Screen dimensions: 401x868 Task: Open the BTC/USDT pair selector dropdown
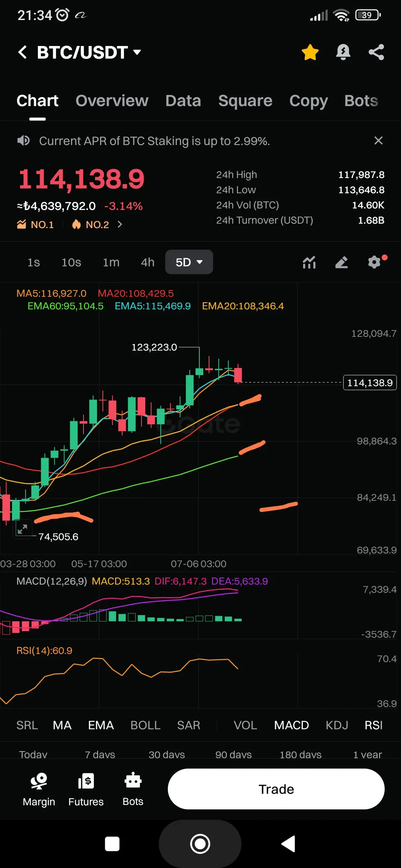89,52
